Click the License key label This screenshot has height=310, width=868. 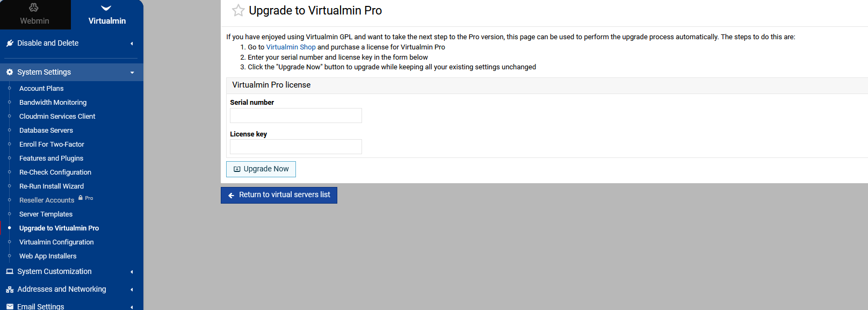248,134
